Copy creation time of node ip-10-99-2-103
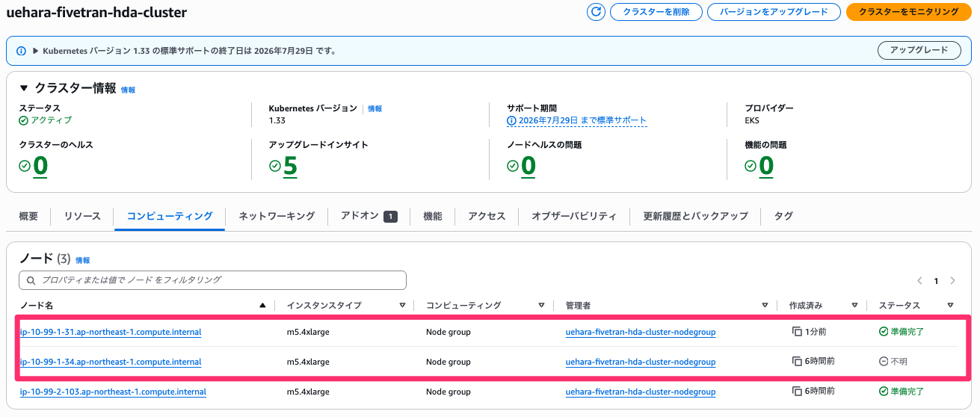The image size is (980, 417). [x=798, y=391]
